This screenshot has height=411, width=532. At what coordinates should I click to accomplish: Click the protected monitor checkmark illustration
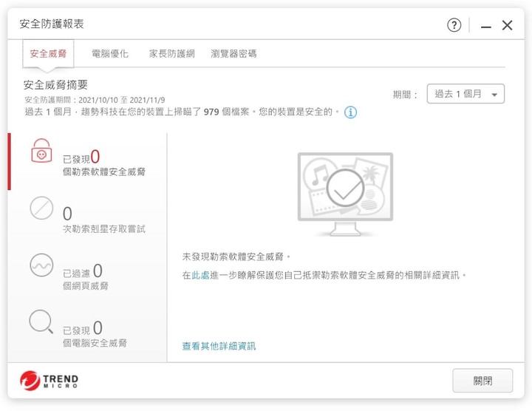pos(345,194)
